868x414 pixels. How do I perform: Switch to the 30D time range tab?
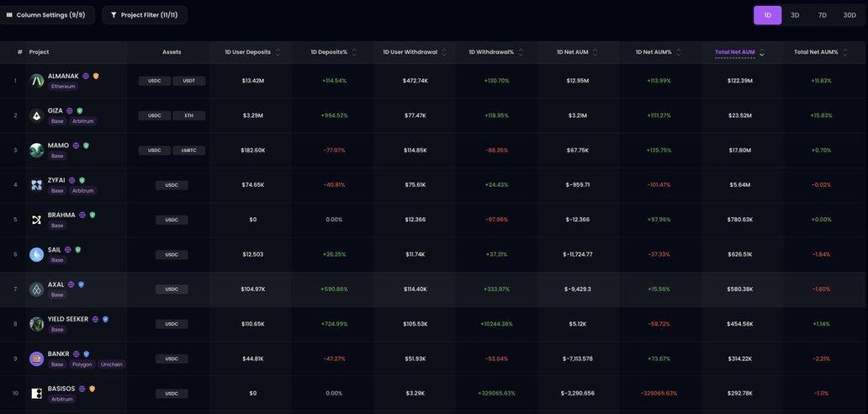[x=849, y=15]
